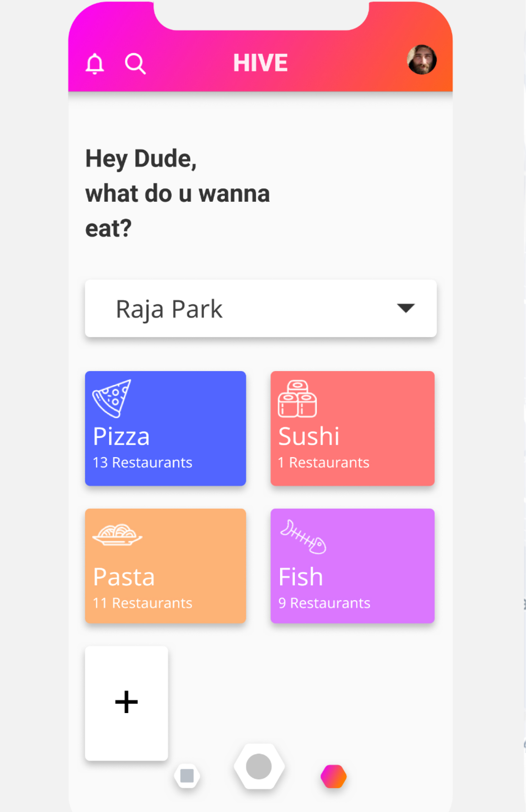Tap the search magnifier icon

[135, 63]
